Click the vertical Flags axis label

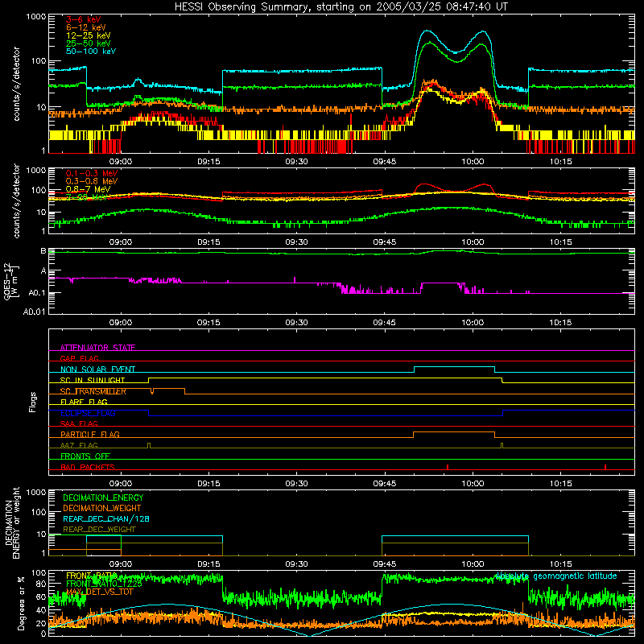[x=32, y=402]
